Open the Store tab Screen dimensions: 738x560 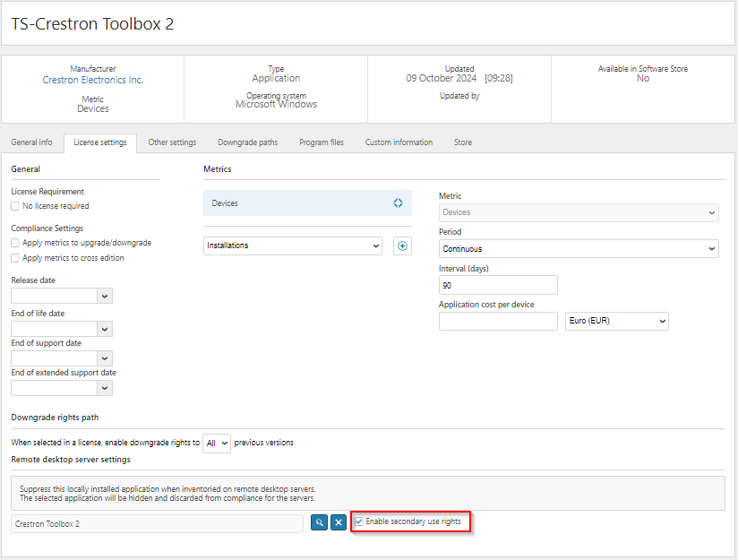point(463,142)
